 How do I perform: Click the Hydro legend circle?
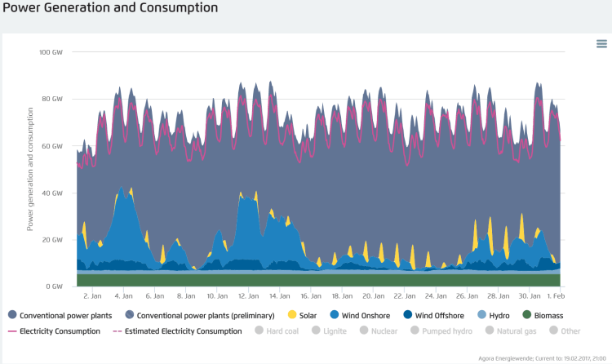click(x=482, y=315)
